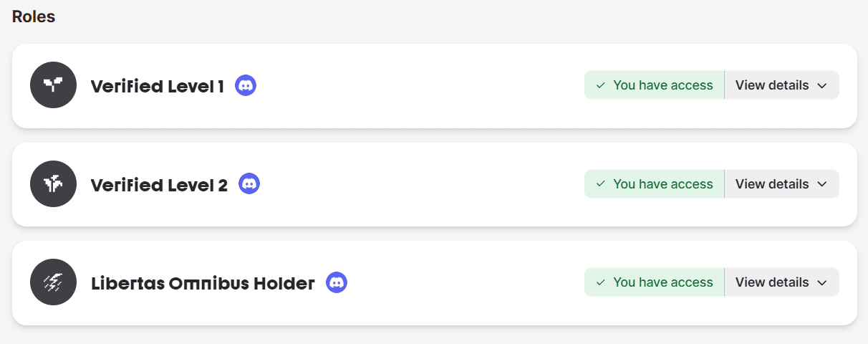Click the chevron arrow in Verified Level 1 row
Viewport: 868px width, 344px height.
click(x=822, y=86)
